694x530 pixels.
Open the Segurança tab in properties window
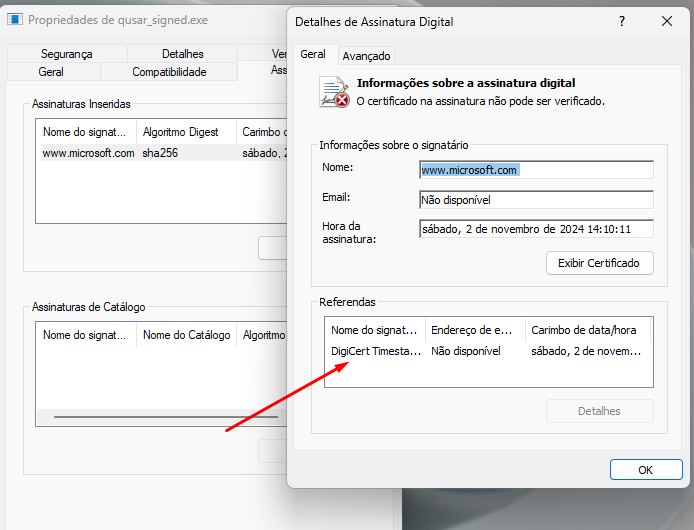67,54
